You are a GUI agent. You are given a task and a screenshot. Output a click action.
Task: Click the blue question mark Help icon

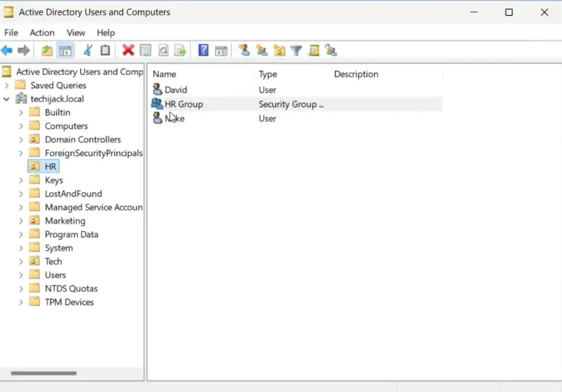[204, 51]
